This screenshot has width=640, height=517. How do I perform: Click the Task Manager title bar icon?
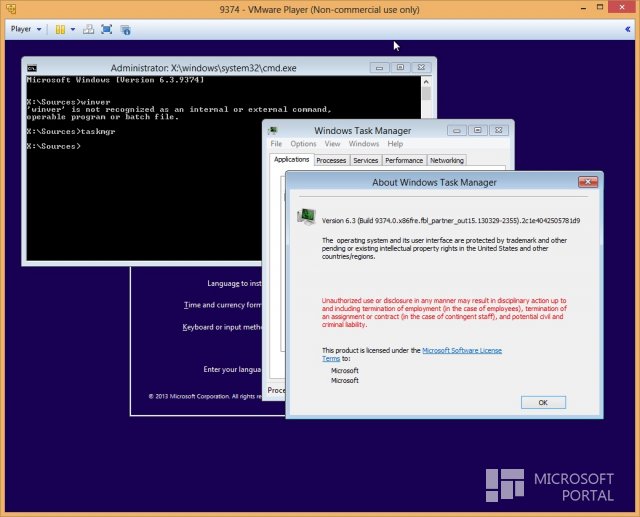pos(273,131)
